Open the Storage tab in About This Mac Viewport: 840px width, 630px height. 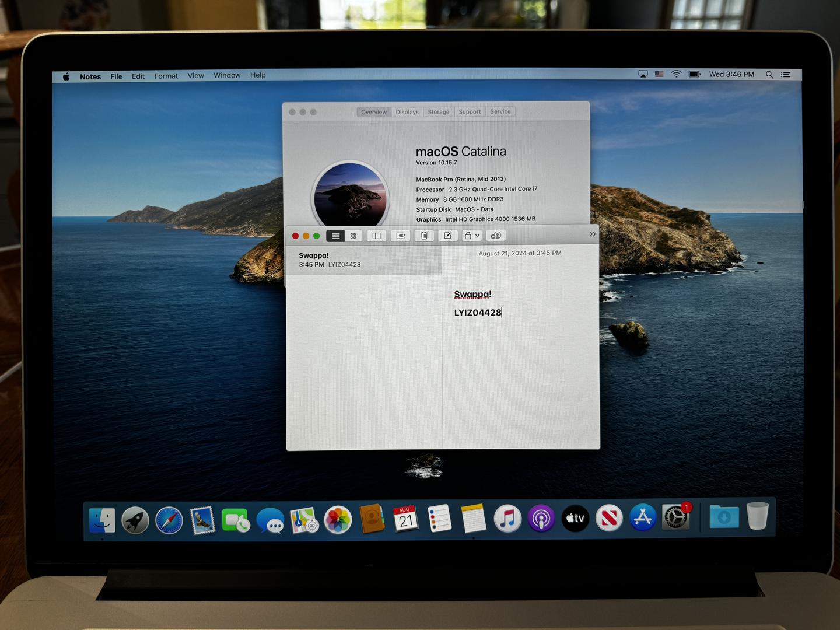pos(439,112)
